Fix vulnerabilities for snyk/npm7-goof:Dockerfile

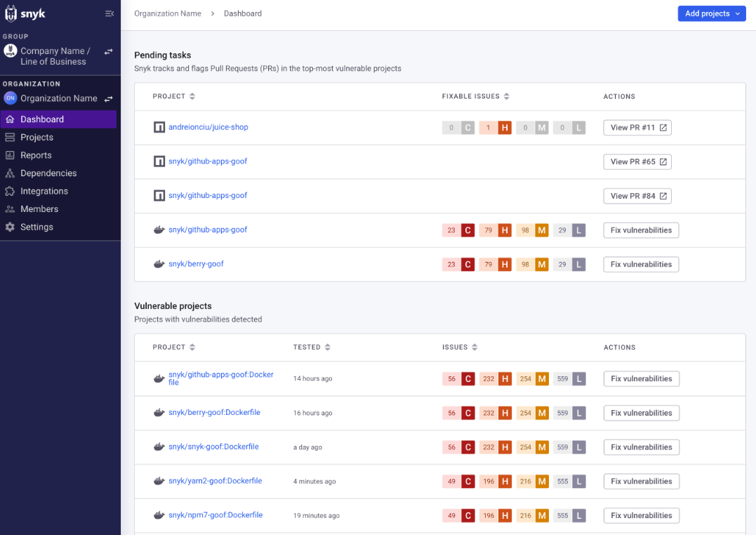click(642, 516)
